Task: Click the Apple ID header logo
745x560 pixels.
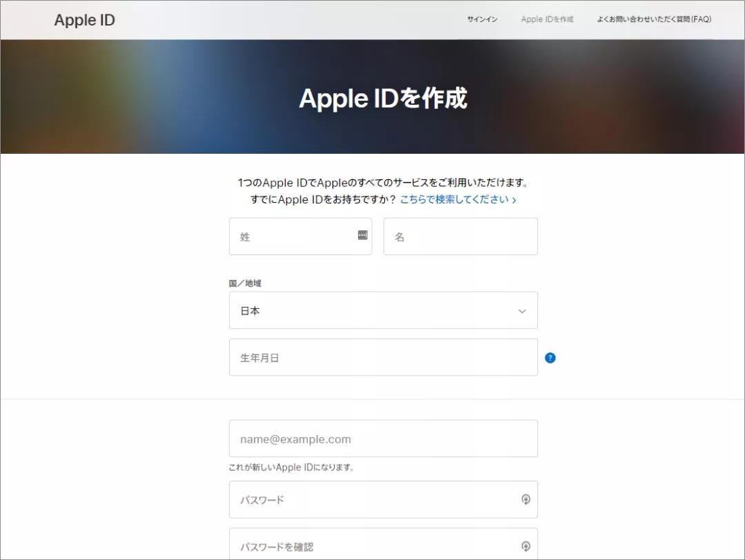Action: coord(84,19)
